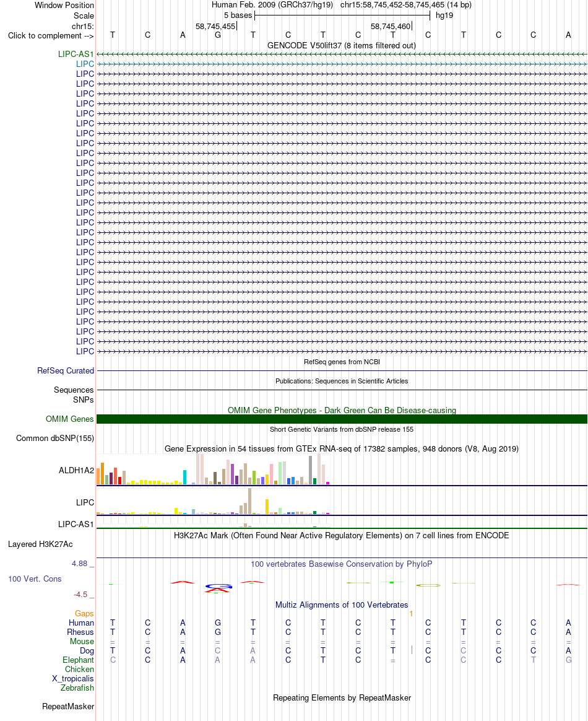Image resolution: width=588 pixels, height=721 pixels.
Task: Open 'Short Genetic Variants from dbSNP release 155'
Action: 342,429
